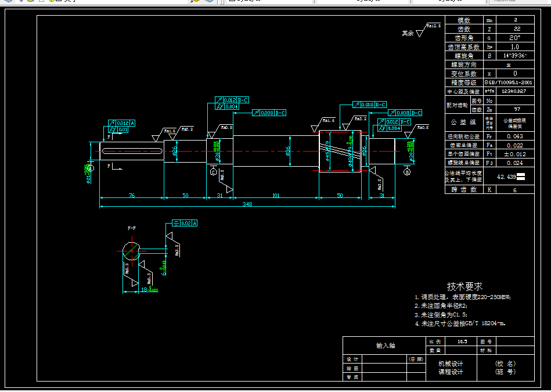Click the 跨齿数 K value 6
Screen dimensions: 551x392
click(x=515, y=190)
